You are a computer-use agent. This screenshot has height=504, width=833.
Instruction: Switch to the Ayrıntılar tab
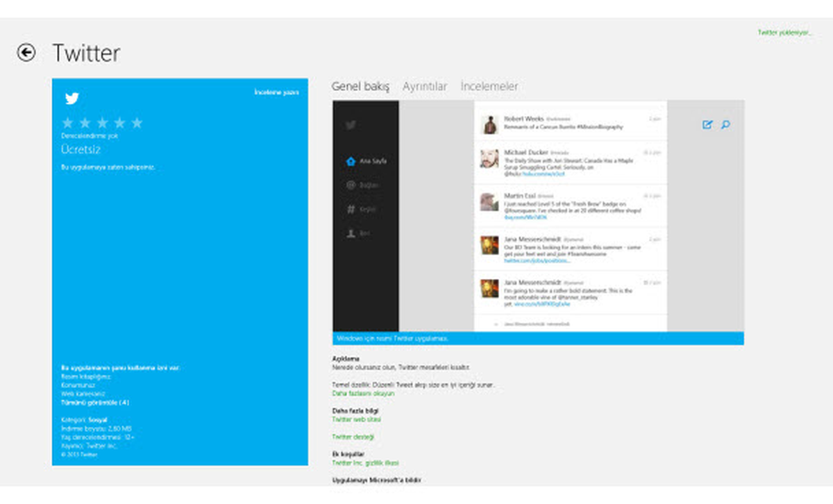tap(425, 87)
